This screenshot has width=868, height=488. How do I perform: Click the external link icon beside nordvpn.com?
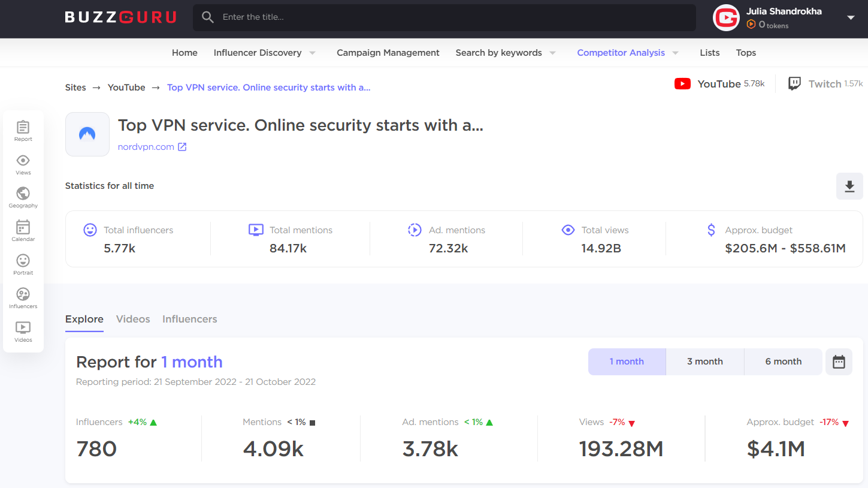[182, 147]
